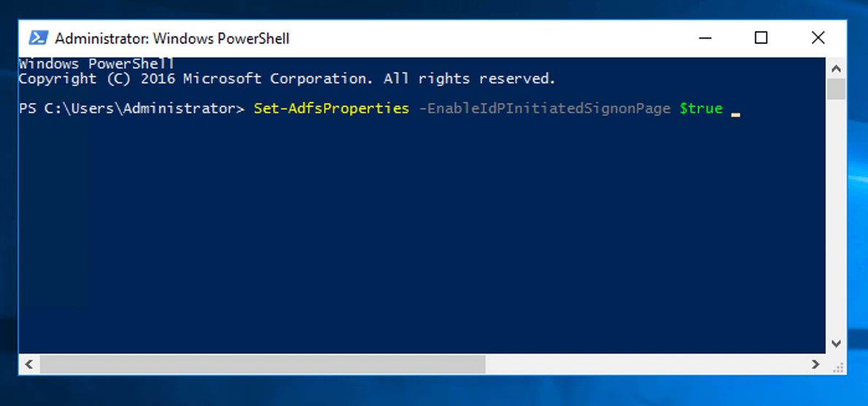Click the window title text 'Administrator: Windows PowerShell'
Screen dimensions: 868x406
[172, 39]
